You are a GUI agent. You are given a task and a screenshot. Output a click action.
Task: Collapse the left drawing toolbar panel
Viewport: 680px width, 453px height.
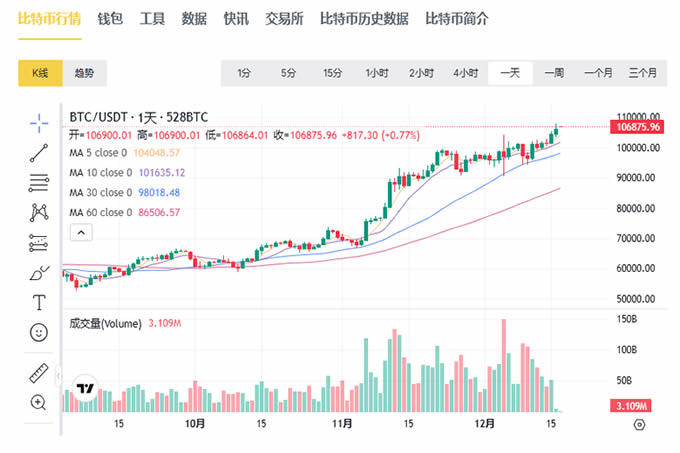click(60, 378)
